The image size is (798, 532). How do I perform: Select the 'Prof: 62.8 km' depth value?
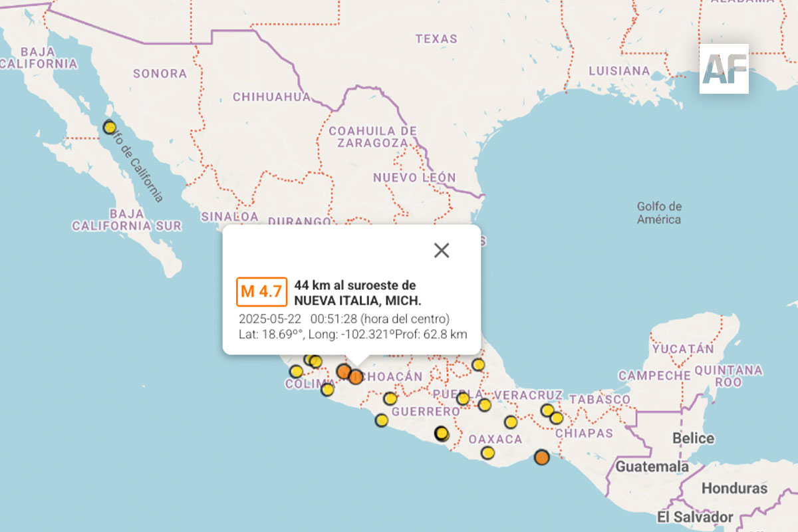(430, 334)
